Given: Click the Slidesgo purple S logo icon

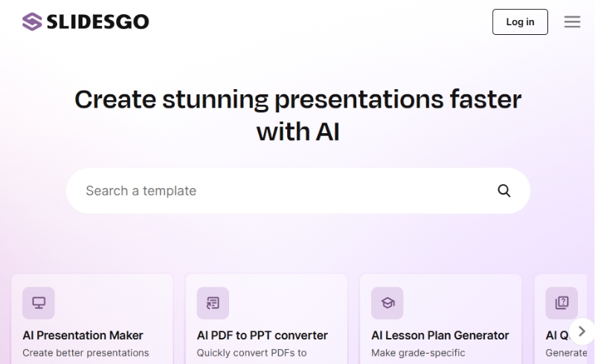Looking at the screenshot, I should point(32,22).
